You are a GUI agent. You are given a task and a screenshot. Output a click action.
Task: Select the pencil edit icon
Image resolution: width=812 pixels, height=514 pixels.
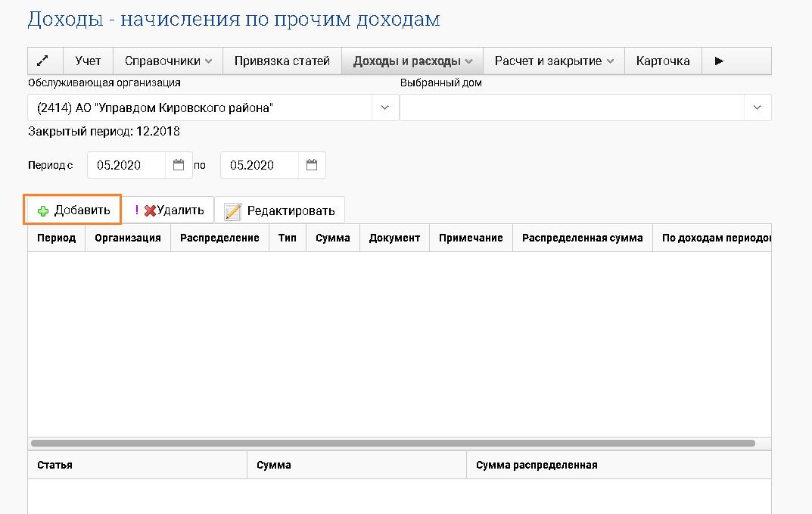click(234, 209)
